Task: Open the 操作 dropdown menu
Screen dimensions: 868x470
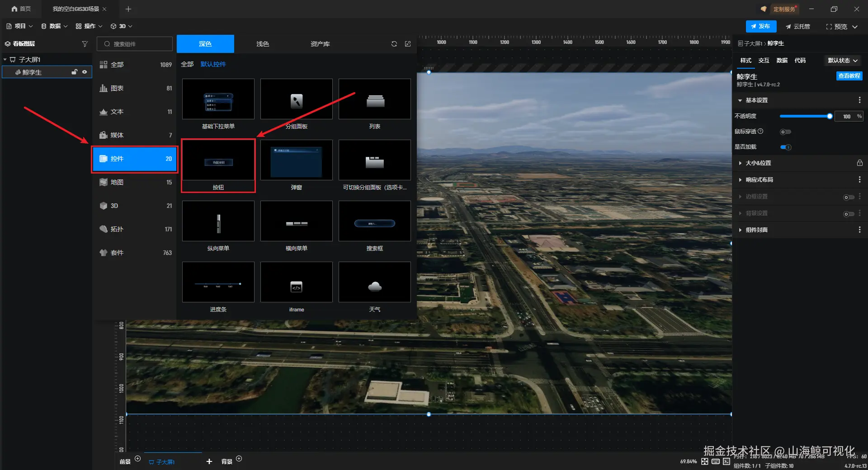Action: point(89,26)
